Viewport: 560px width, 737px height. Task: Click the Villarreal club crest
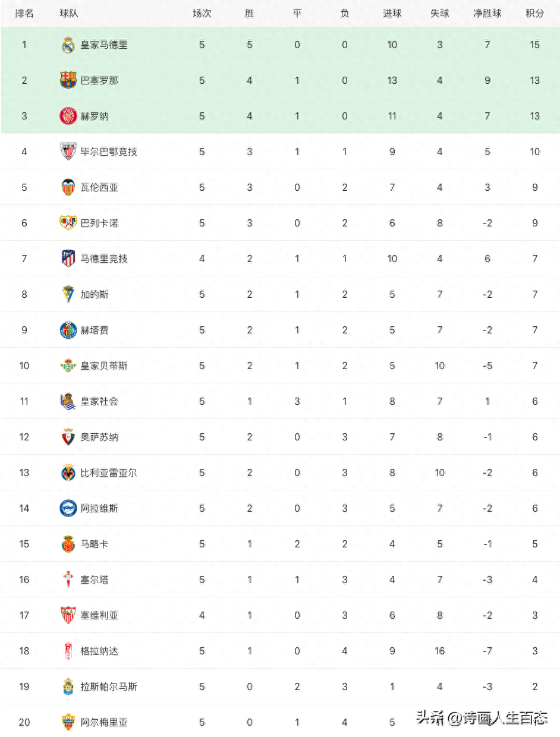[68, 473]
